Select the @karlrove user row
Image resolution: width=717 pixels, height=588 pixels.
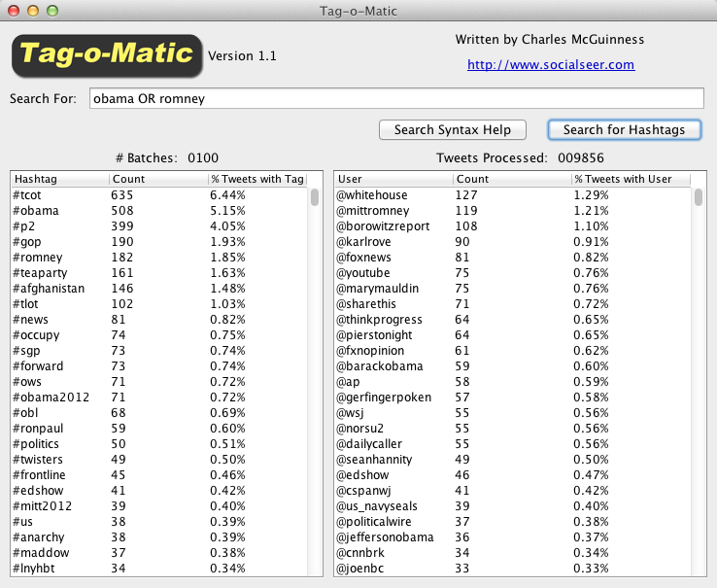coord(513,242)
